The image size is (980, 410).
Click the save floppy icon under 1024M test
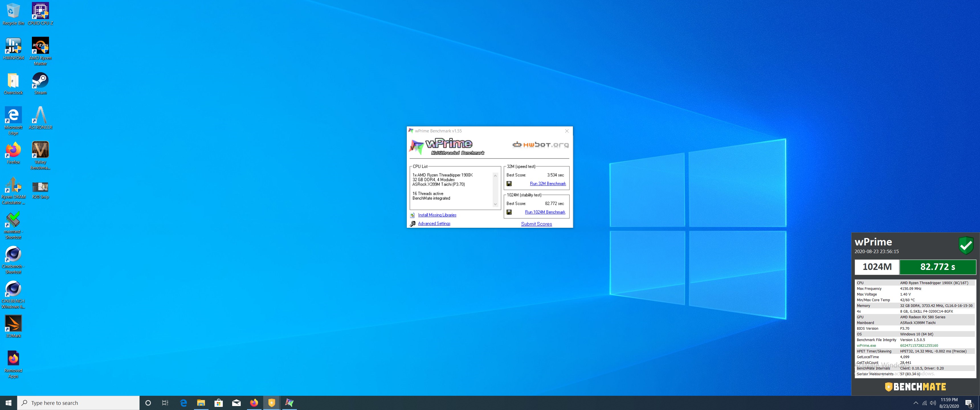(x=509, y=212)
